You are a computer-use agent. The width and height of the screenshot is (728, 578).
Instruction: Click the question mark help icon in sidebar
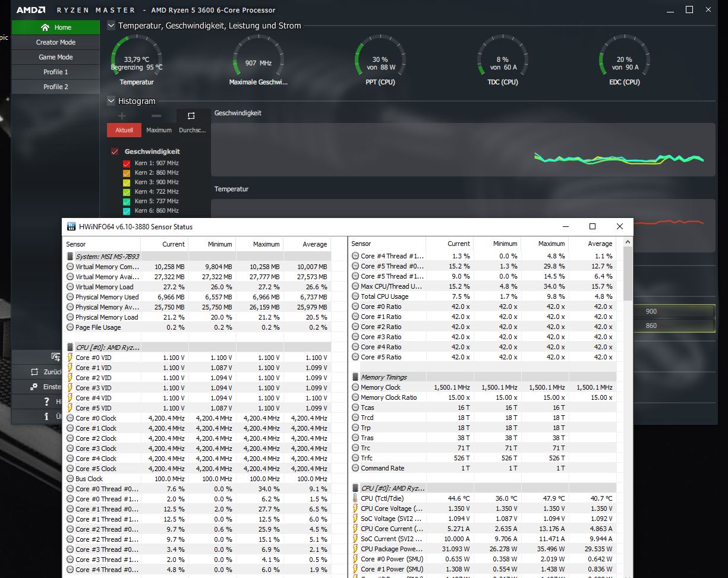click(46, 402)
